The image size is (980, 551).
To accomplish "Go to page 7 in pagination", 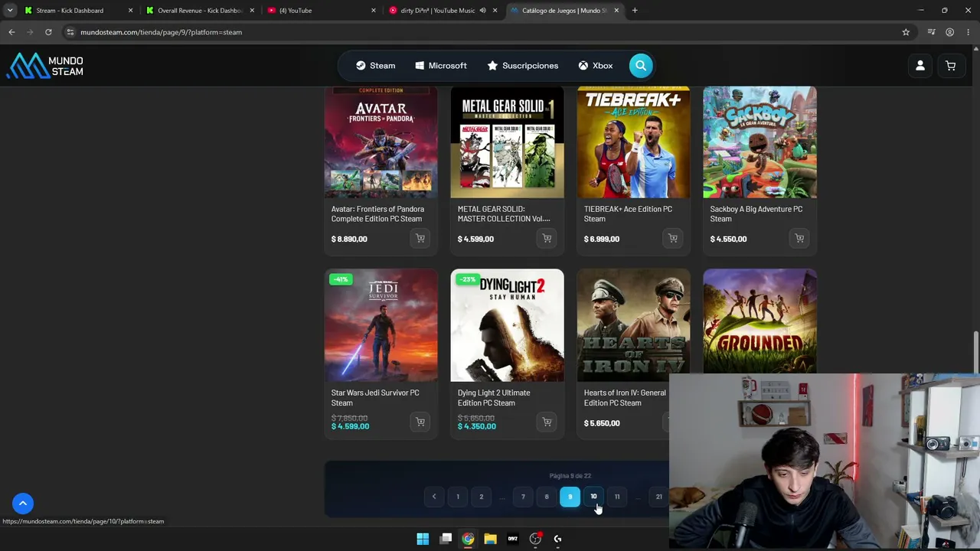I will pos(523,497).
